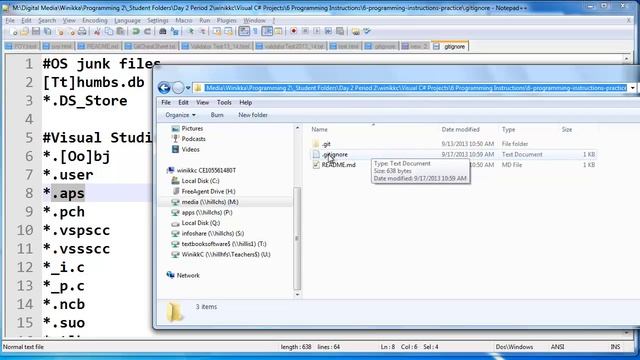Select the infoshare (S:) network drive
Image resolution: width=640 pixels, height=360 pixels.
tap(213, 233)
